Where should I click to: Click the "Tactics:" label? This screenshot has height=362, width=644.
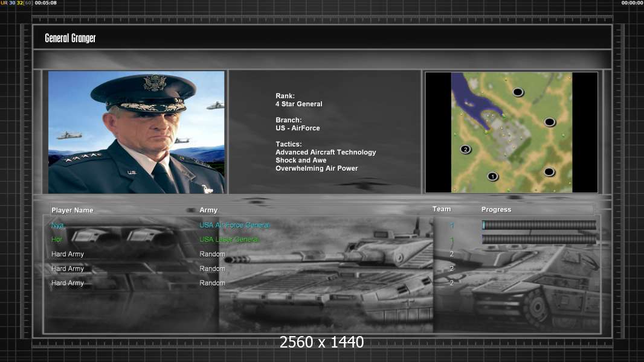(289, 144)
